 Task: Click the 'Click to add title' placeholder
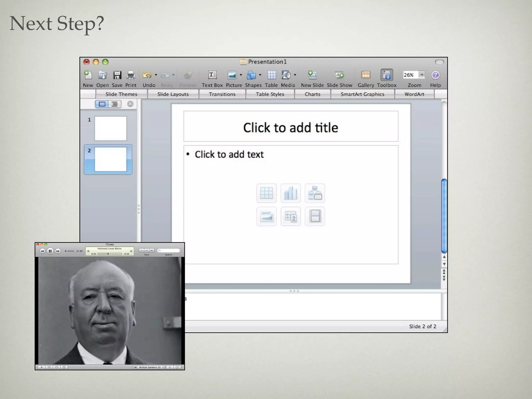[291, 127]
